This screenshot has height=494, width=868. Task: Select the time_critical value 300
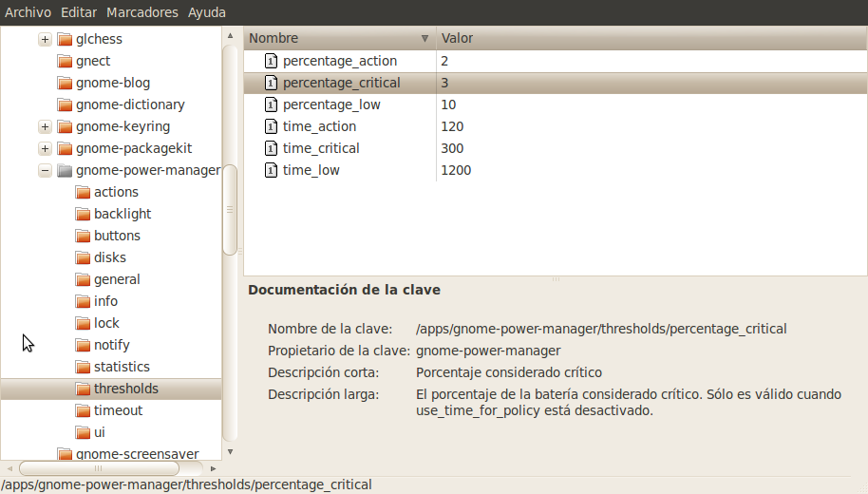click(x=452, y=148)
